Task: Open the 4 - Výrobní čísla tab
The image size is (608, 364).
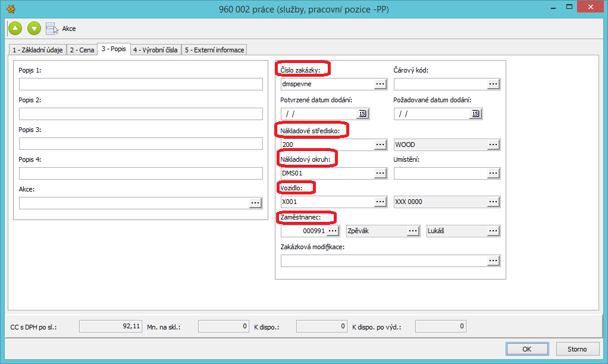Action: 155,50
